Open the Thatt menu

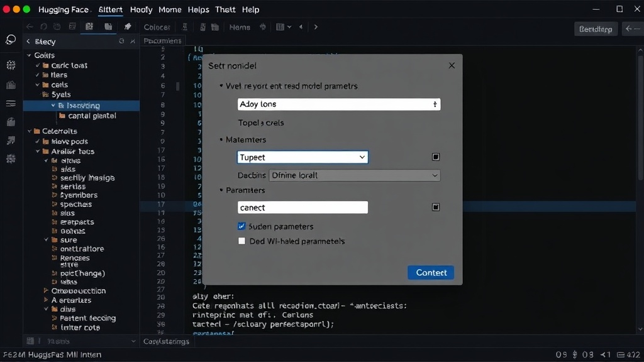(x=226, y=9)
